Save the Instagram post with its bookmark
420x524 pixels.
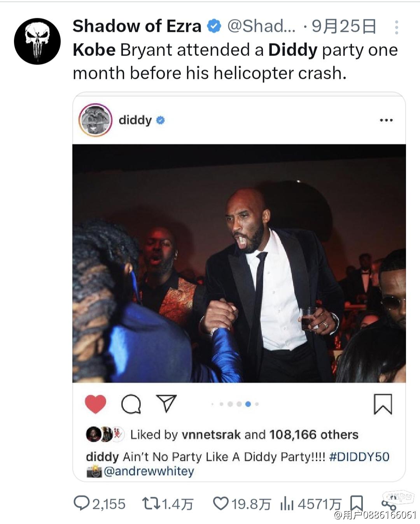(x=383, y=404)
